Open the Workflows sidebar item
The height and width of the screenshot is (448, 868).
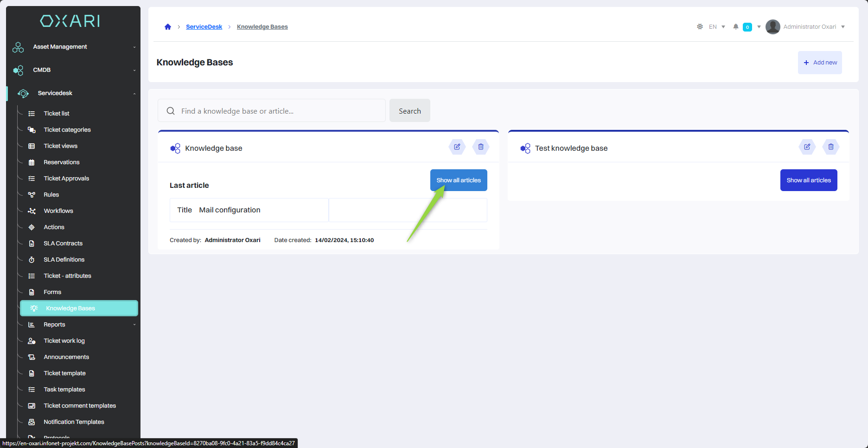click(x=58, y=211)
